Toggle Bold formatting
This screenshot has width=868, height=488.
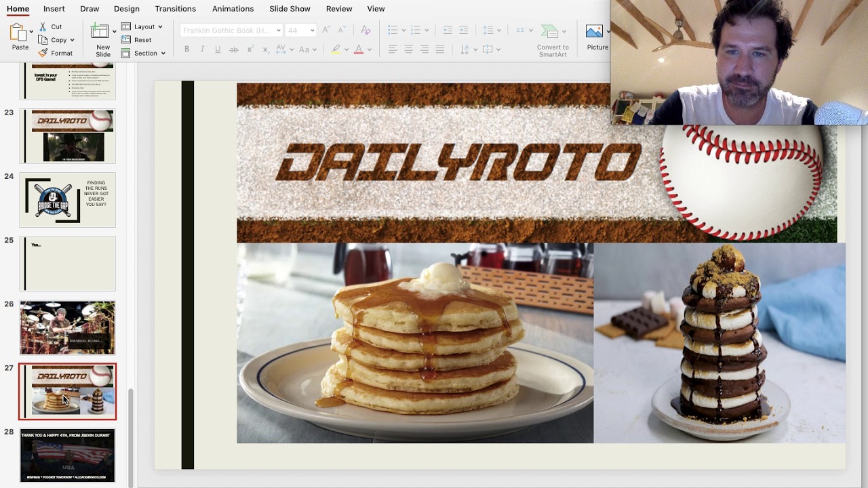pos(187,49)
